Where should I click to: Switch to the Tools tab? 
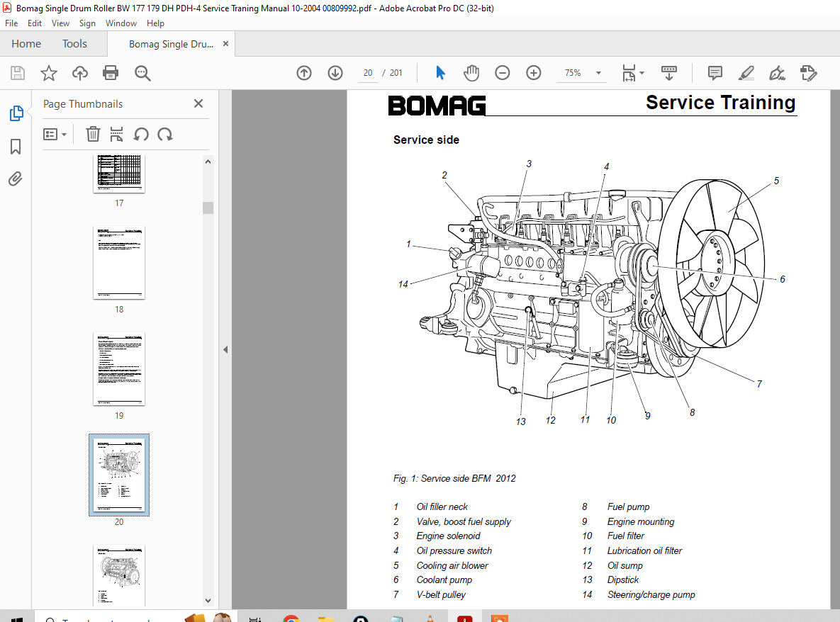[74, 44]
